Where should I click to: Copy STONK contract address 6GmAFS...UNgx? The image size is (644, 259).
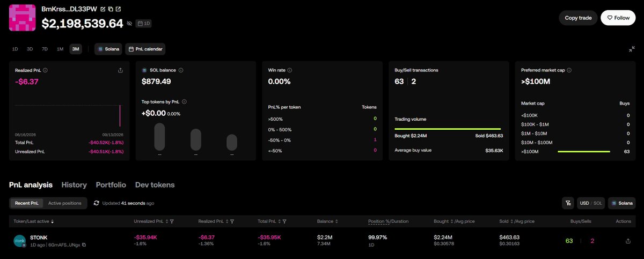(84, 245)
